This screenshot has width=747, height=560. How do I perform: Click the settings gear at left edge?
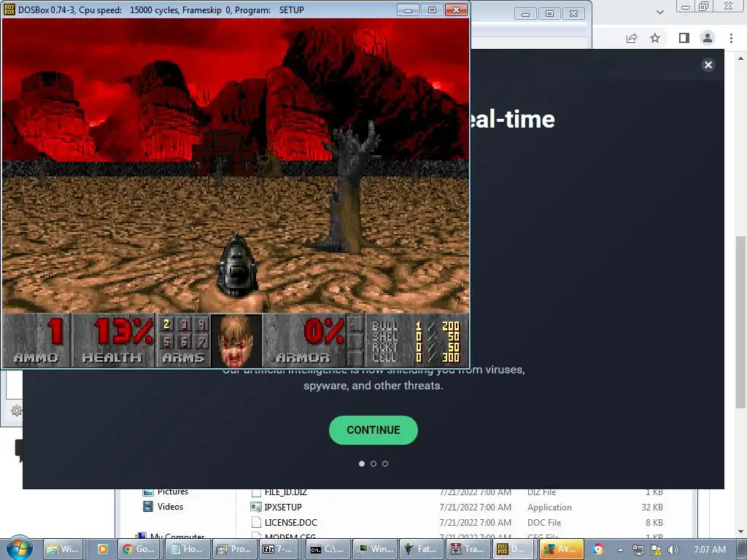coord(16,410)
